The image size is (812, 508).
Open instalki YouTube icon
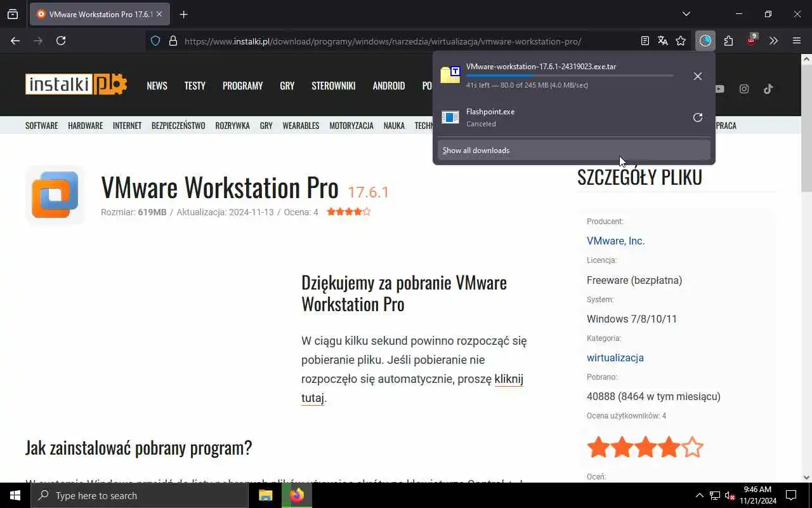point(719,89)
